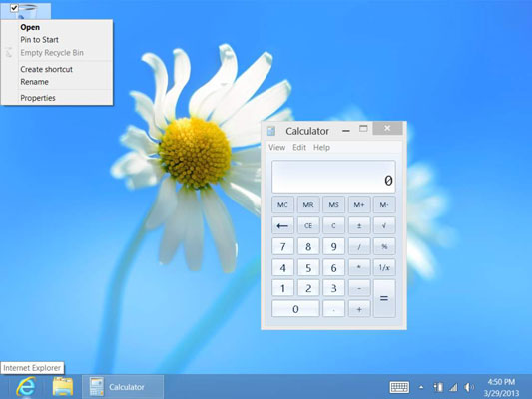Click the square root key
Image resolution: width=532 pixels, height=399 pixels.
click(x=384, y=225)
